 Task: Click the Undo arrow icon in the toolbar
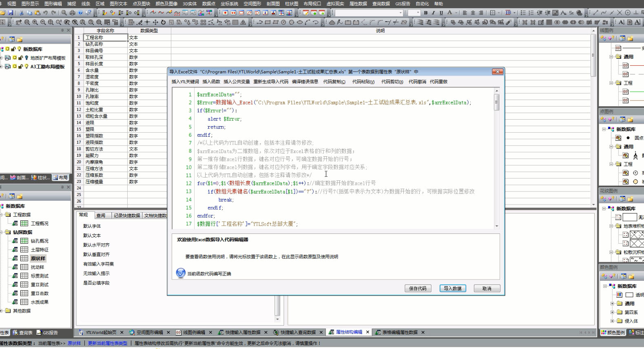coord(45,13)
